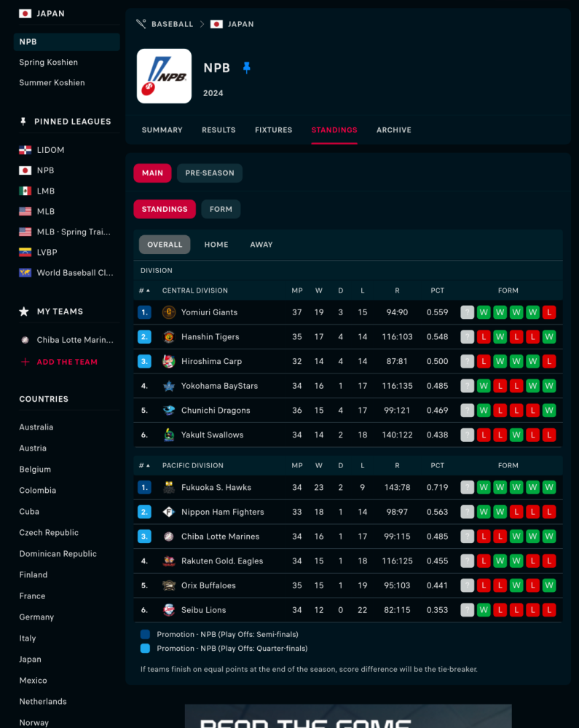Click the Mexico flag icon beside LMB
The image size is (579, 728).
point(25,191)
